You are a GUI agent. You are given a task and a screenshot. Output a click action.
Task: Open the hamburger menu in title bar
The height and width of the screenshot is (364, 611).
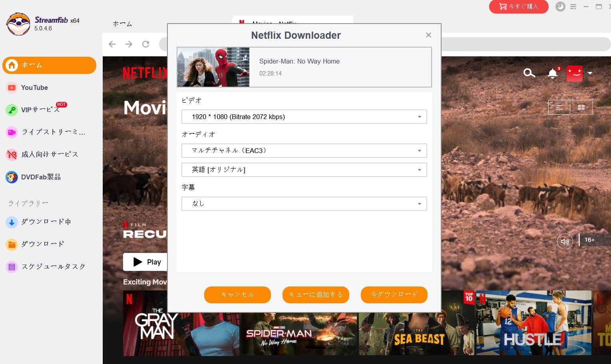coord(573,7)
